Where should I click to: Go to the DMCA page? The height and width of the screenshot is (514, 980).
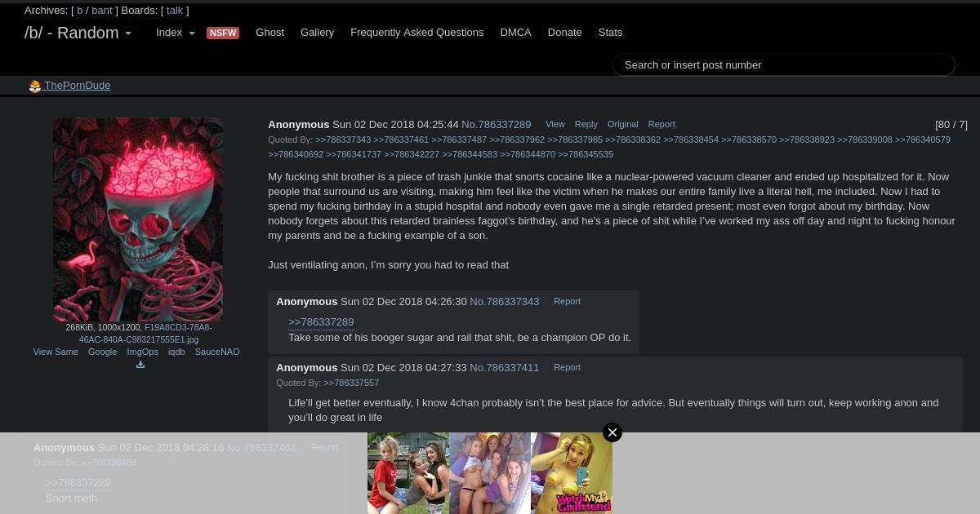point(516,33)
